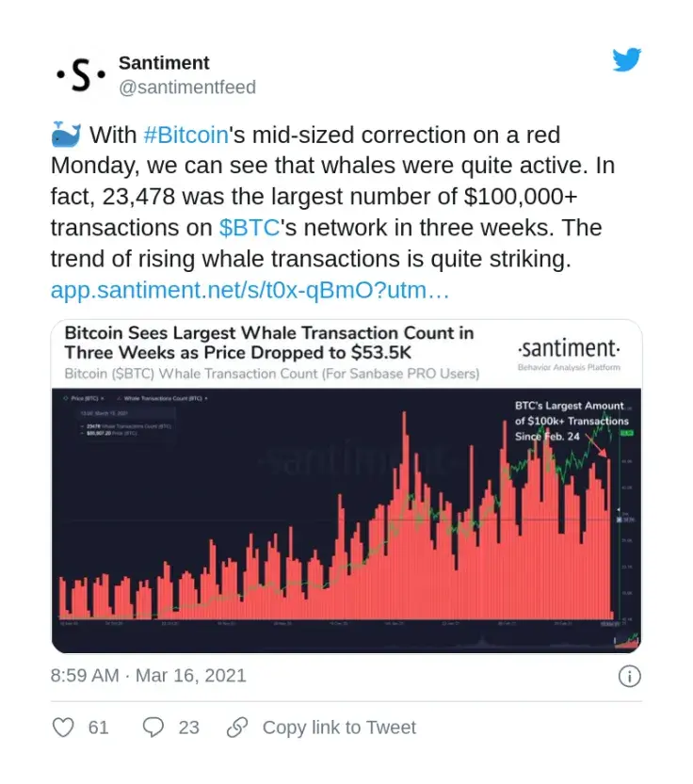Image resolution: width=693 pixels, height=784 pixels.
Task: Select the diamond marker beside Price (BTC) legend
Action: pos(67,399)
